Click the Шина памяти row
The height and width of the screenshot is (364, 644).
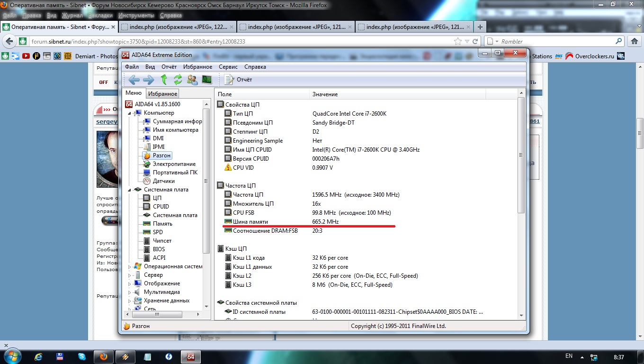point(366,222)
